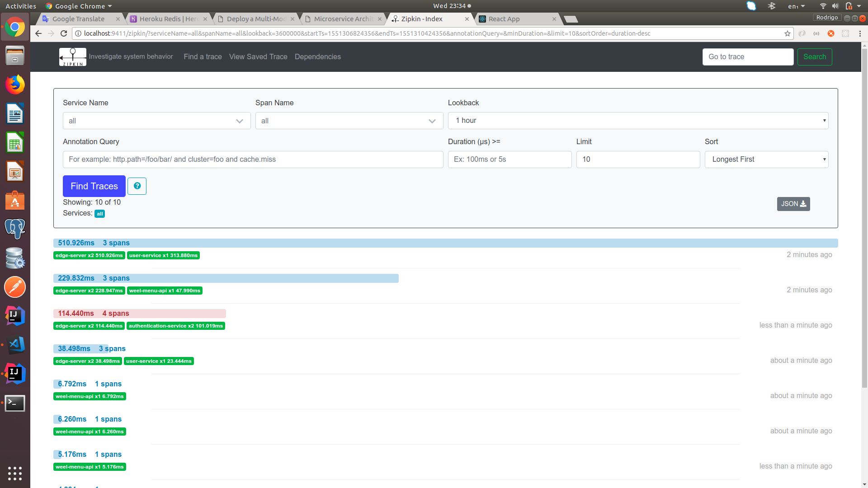The image size is (868, 488).
Task: Open the View Saved Trace page
Action: pyautogui.click(x=258, y=57)
